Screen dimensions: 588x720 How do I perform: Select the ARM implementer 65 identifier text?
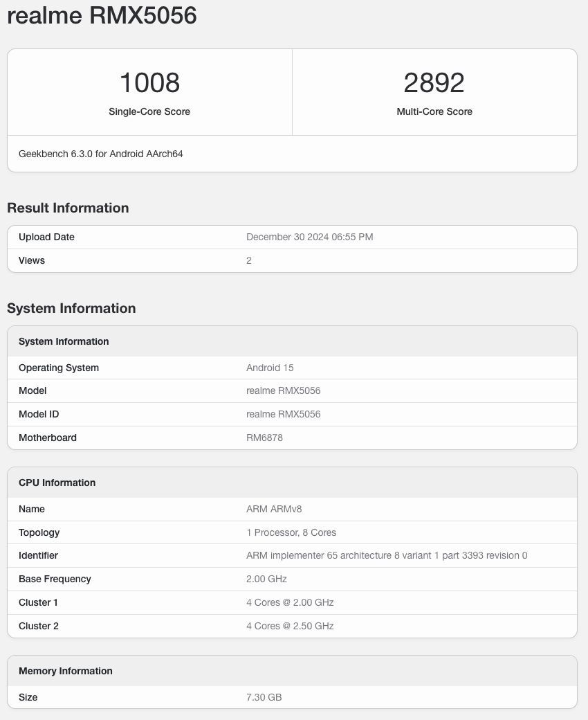tap(387, 555)
